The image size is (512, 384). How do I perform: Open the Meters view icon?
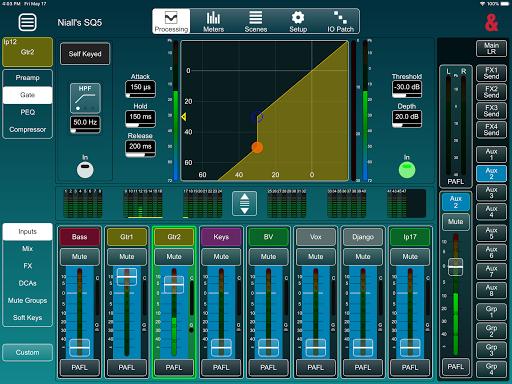click(x=213, y=17)
